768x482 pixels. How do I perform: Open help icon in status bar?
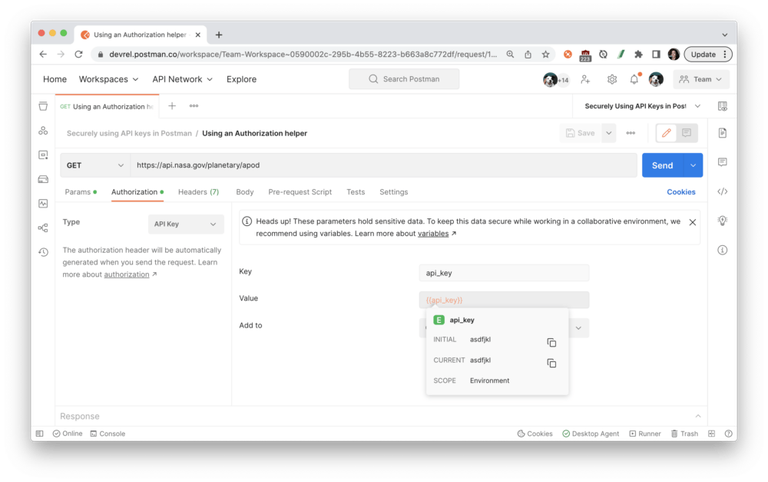pyautogui.click(x=728, y=434)
